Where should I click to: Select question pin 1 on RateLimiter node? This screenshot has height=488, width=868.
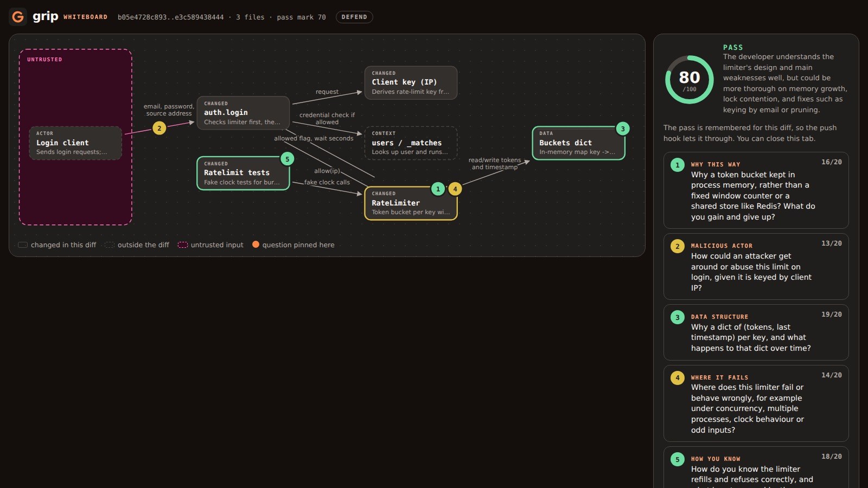[438, 189]
